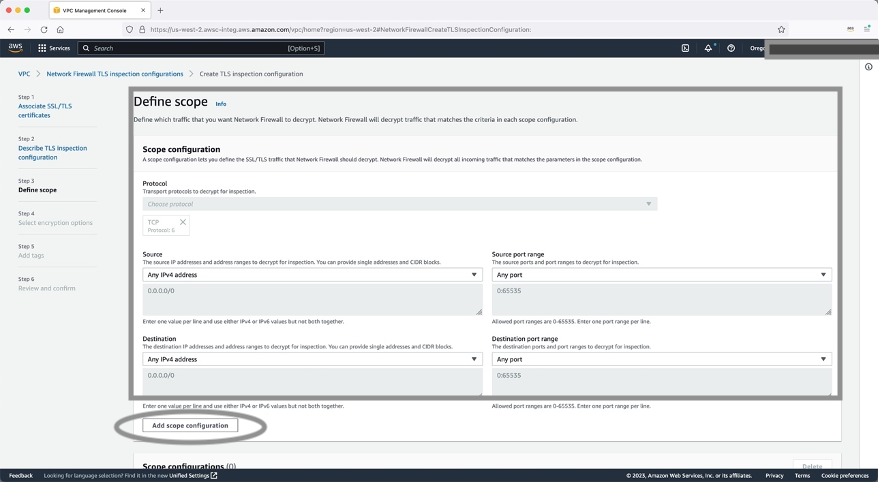The image size is (879, 483).
Task: Click browser back arrow
Action: [x=11, y=30]
